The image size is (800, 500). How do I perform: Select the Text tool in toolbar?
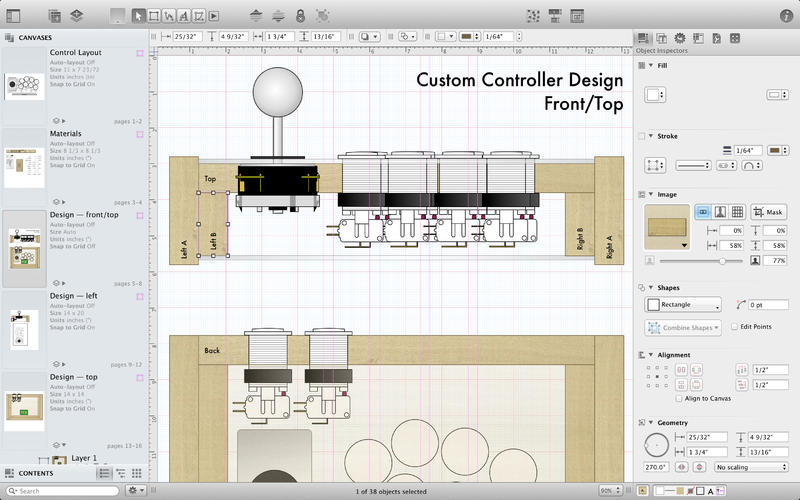pos(186,16)
